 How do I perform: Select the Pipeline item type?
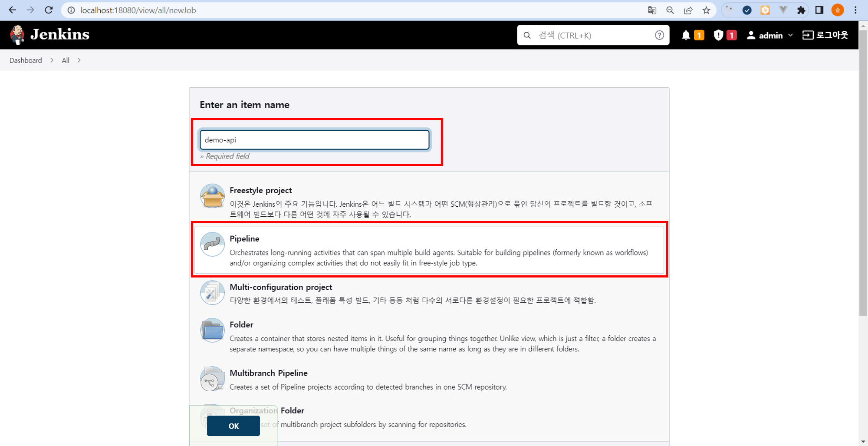(x=429, y=250)
